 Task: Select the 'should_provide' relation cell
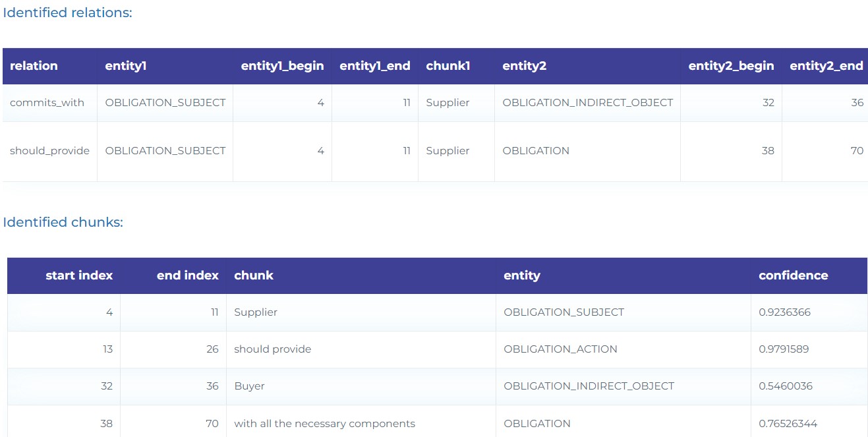click(x=49, y=151)
